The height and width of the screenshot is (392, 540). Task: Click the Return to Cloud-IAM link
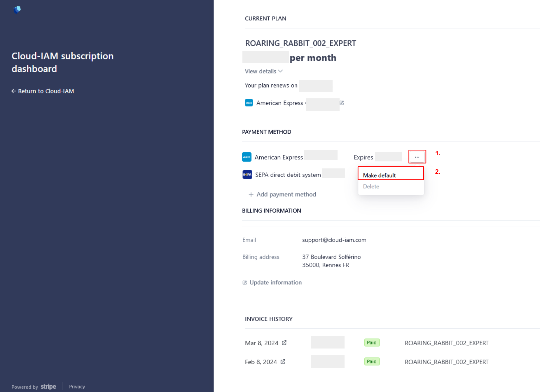(x=43, y=91)
